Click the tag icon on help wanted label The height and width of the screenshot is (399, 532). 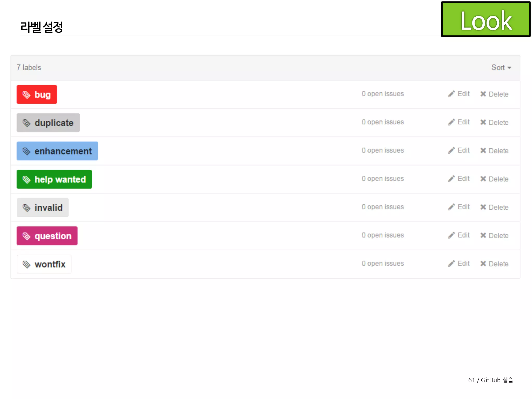[x=26, y=179]
